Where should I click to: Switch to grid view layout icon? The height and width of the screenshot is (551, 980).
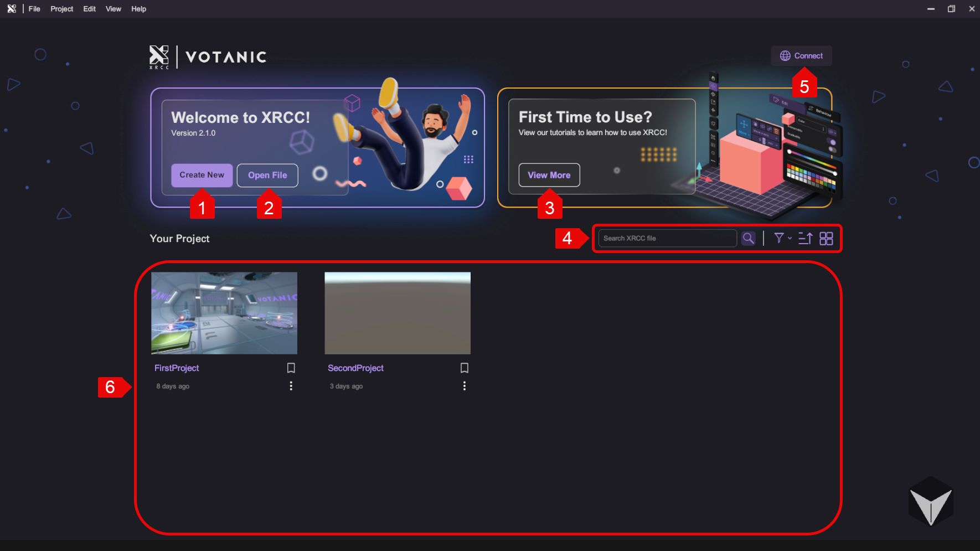pyautogui.click(x=826, y=238)
